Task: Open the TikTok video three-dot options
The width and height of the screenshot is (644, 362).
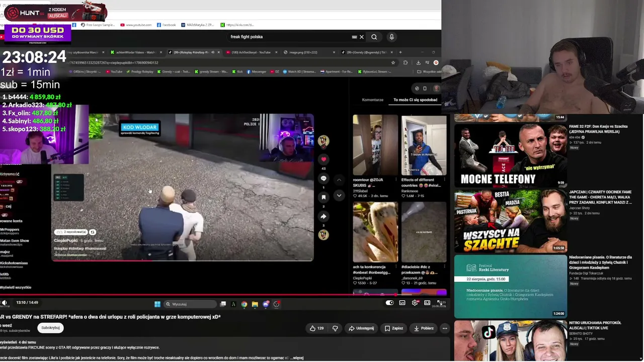Action: pos(306,122)
